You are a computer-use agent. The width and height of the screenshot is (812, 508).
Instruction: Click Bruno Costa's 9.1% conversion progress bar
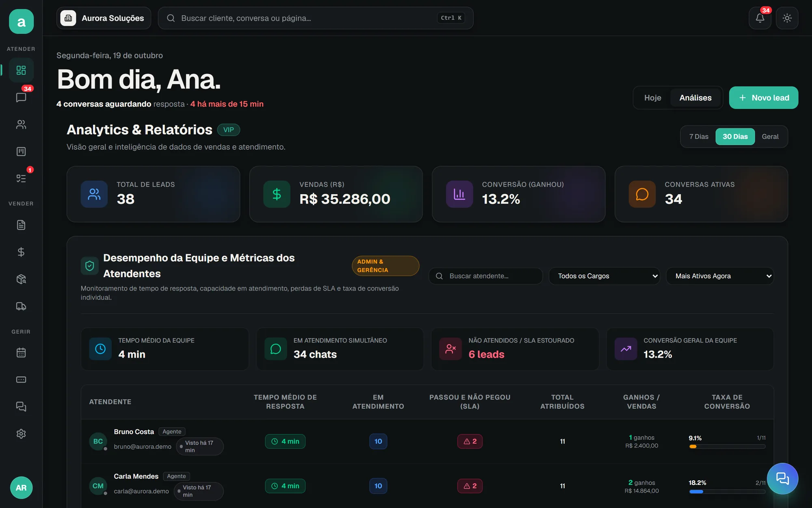[727, 447]
